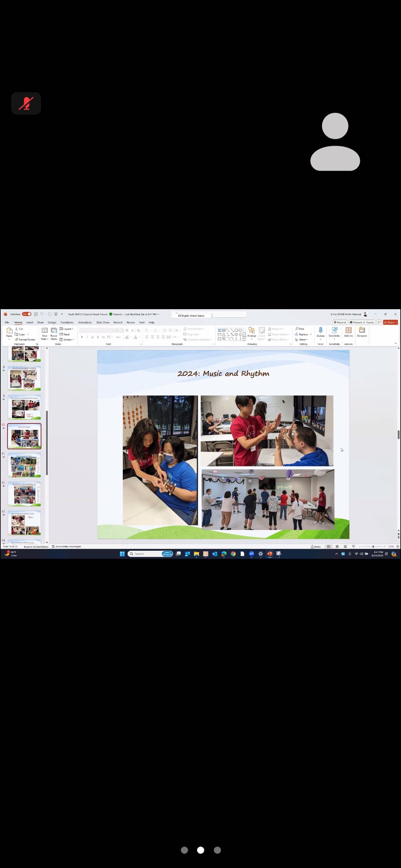Open the Reuse Slides pane
Image resolution: width=401 pixels, height=868 pixels.
click(54, 334)
